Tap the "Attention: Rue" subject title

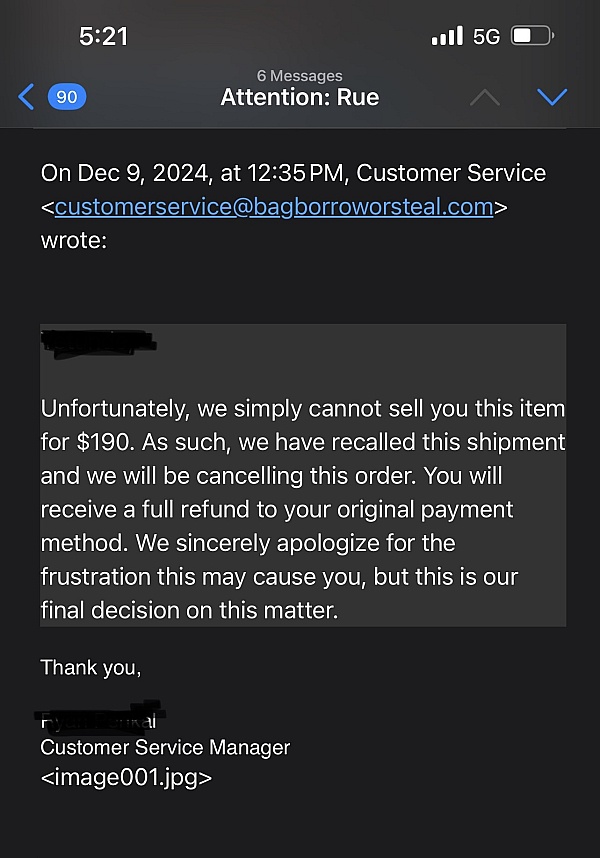point(300,98)
